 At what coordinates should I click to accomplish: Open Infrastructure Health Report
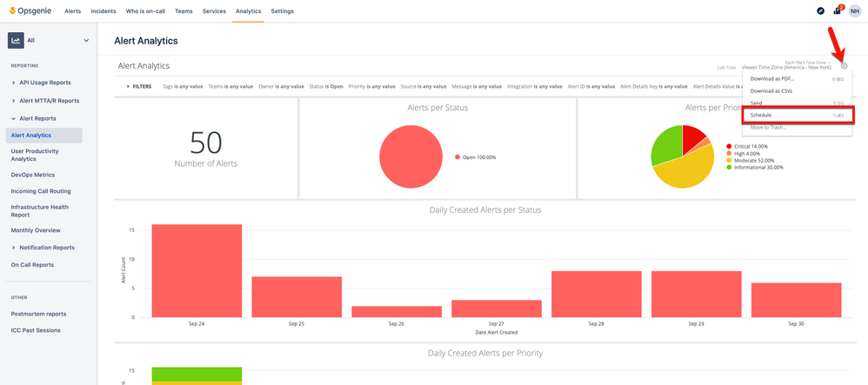click(x=40, y=211)
